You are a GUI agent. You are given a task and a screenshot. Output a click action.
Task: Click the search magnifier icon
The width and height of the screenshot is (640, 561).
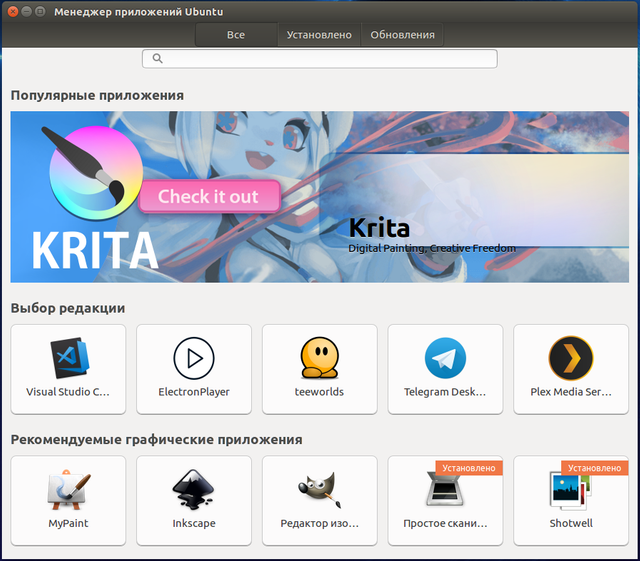(158, 58)
